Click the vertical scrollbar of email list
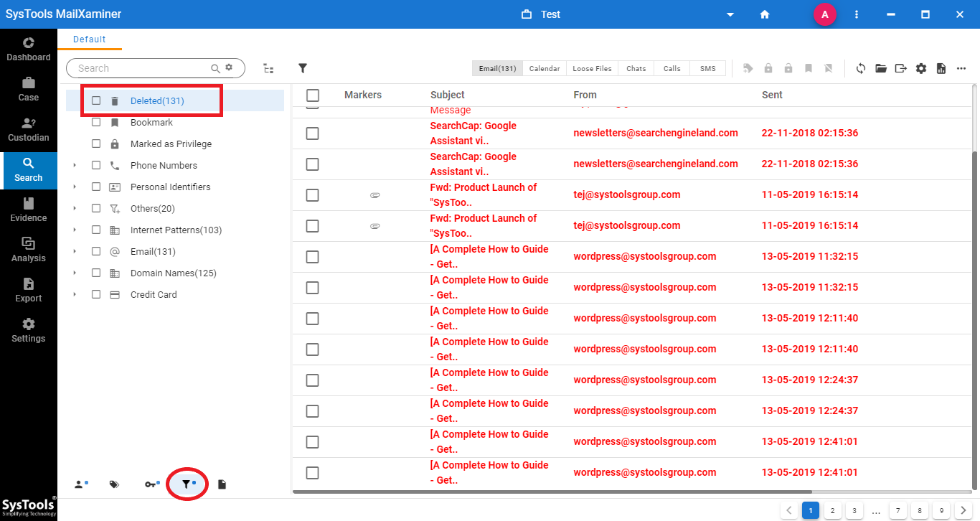Screen dimensions: 980x521 [976, 319]
